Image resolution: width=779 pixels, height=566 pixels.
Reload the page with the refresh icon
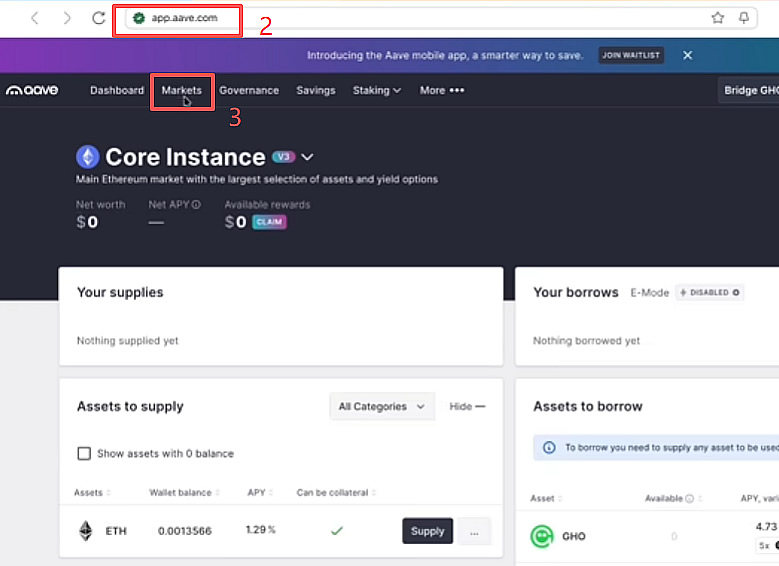pyautogui.click(x=98, y=18)
